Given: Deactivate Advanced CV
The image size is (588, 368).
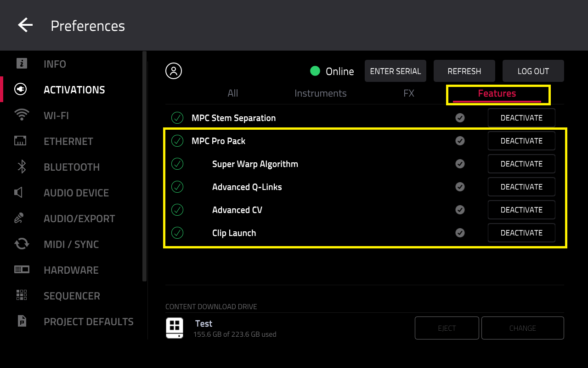Looking at the screenshot, I should click(521, 210).
